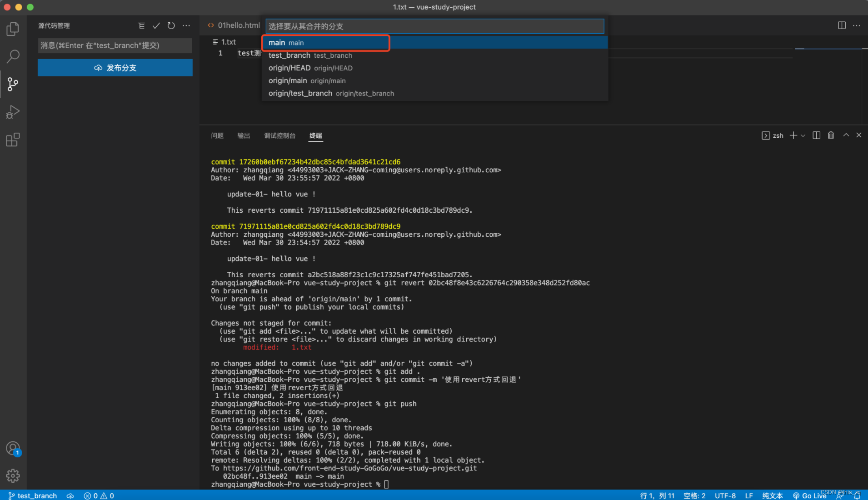Click the test_branch status bar branch indicator
This screenshot has height=500, width=868.
point(33,495)
